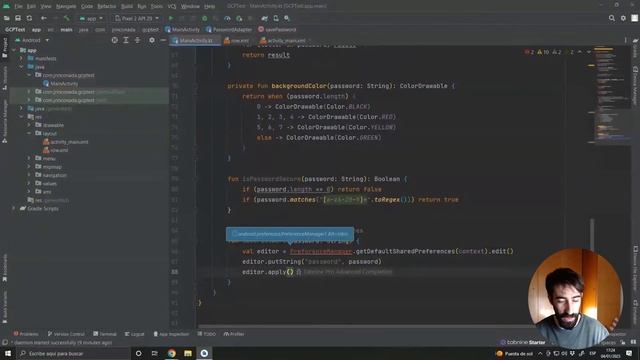The image size is (640, 360).
Task: Click the Attach Debugger to Process icon
Action: click(x=239, y=18)
